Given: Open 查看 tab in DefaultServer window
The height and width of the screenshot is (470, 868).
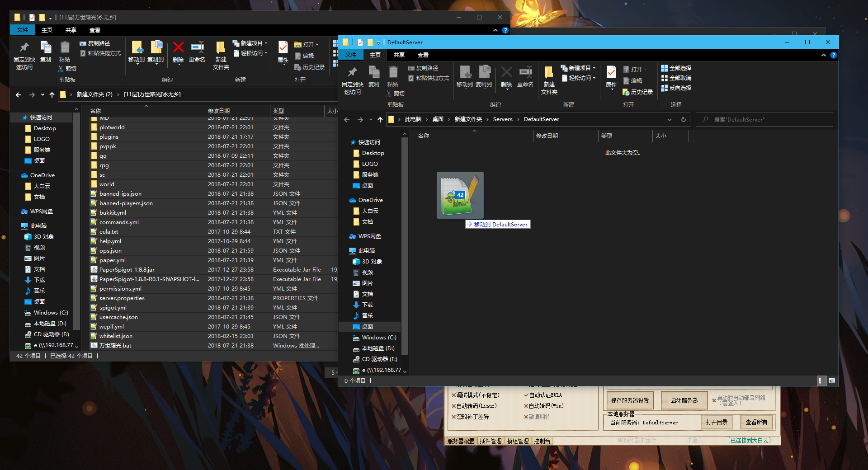Looking at the screenshot, I should pyautogui.click(x=423, y=55).
